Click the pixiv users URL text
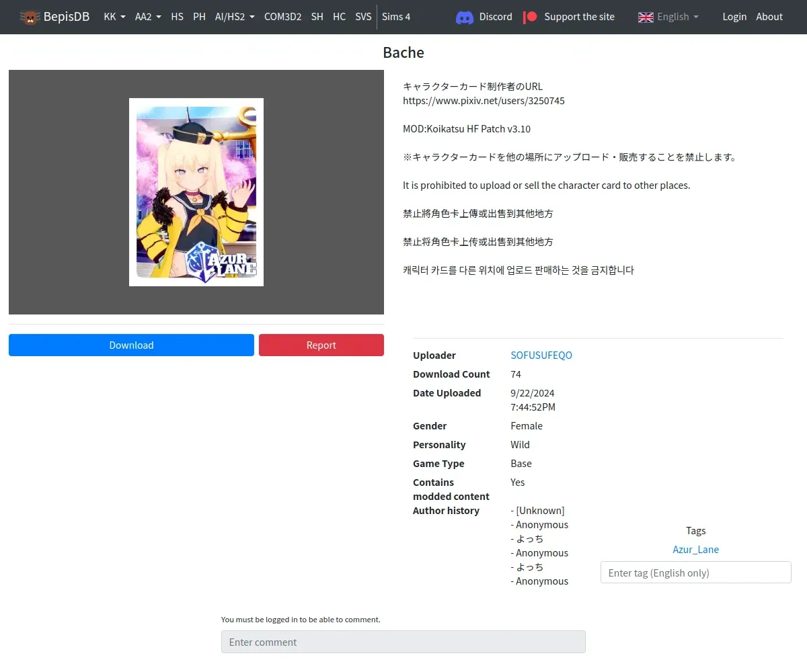807x672 pixels. point(484,100)
